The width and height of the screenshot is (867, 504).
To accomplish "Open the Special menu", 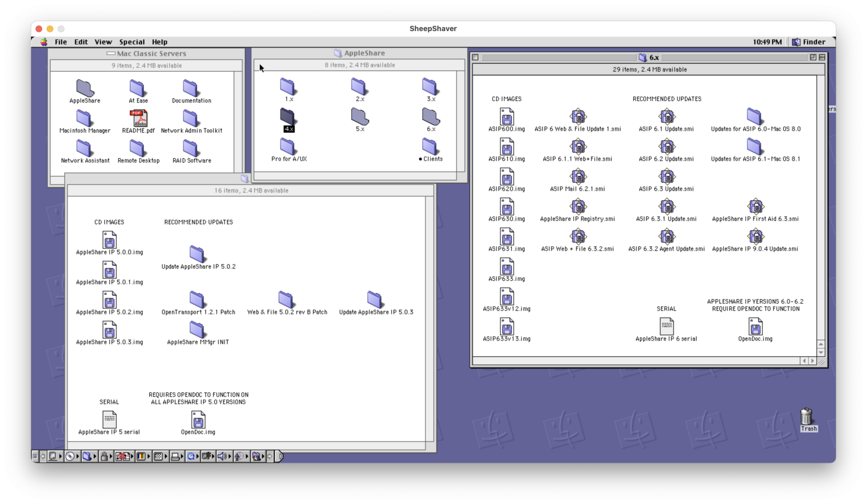I will tap(132, 42).
